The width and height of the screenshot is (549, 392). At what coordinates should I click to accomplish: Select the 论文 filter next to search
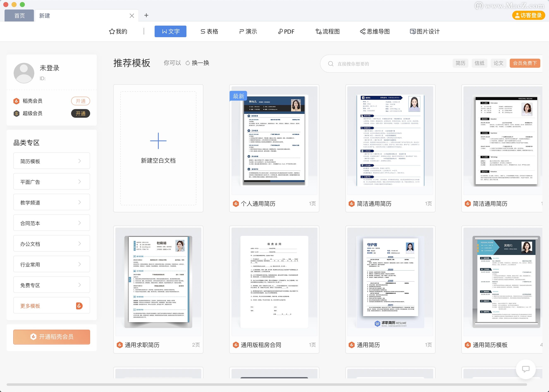pos(498,63)
